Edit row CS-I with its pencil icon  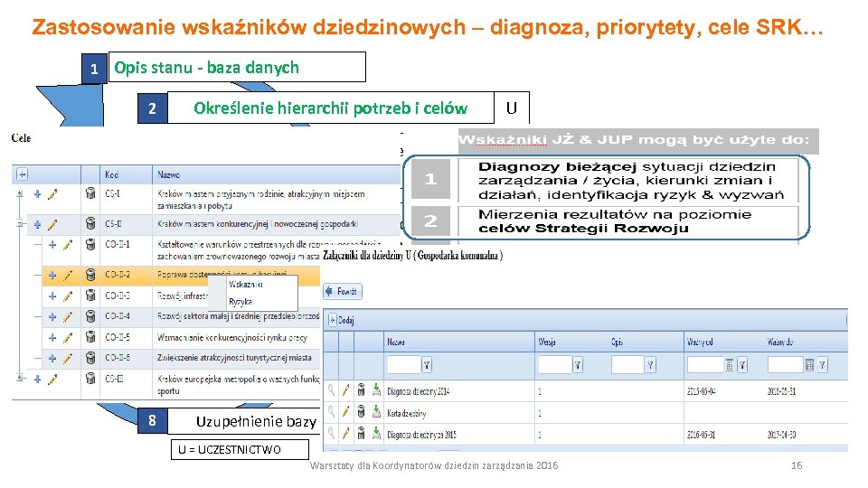52,193
